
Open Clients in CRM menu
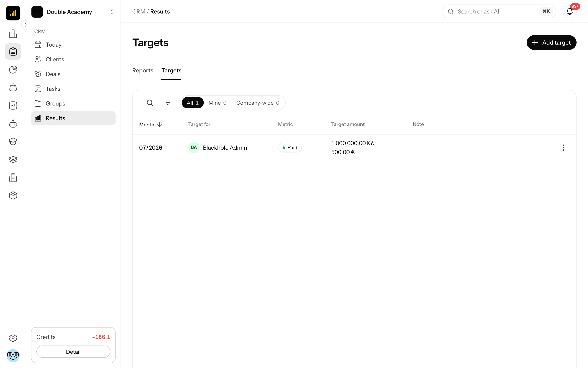[73, 59]
